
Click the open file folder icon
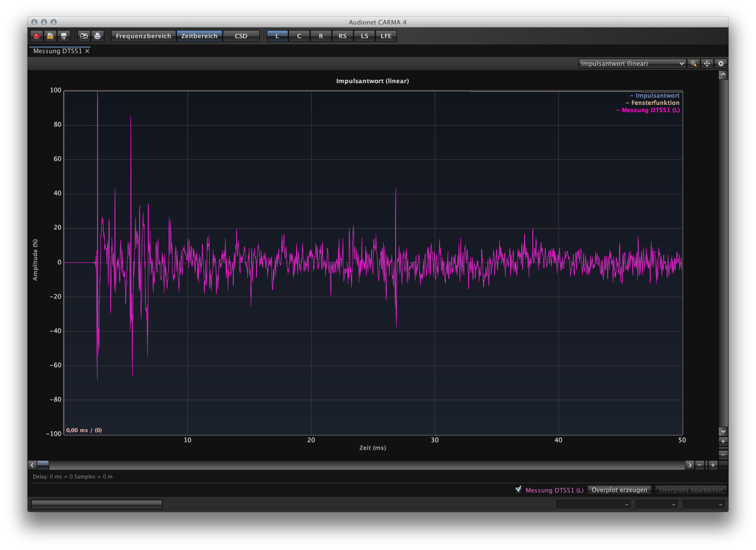click(50, 36)
